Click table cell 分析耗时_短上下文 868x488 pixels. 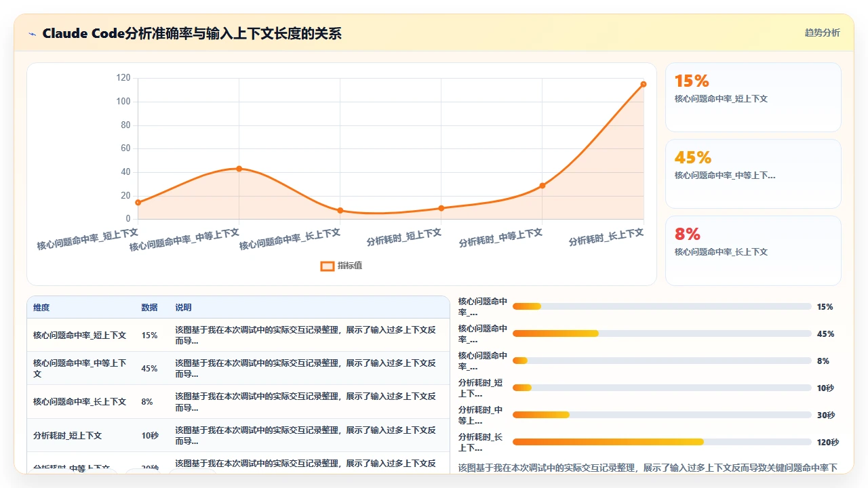(x=67, y=436)
